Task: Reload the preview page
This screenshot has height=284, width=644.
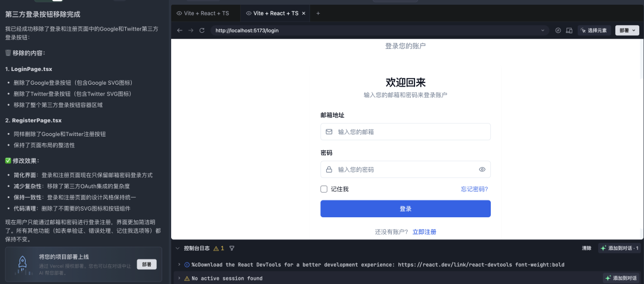Action: coord(202,30)
